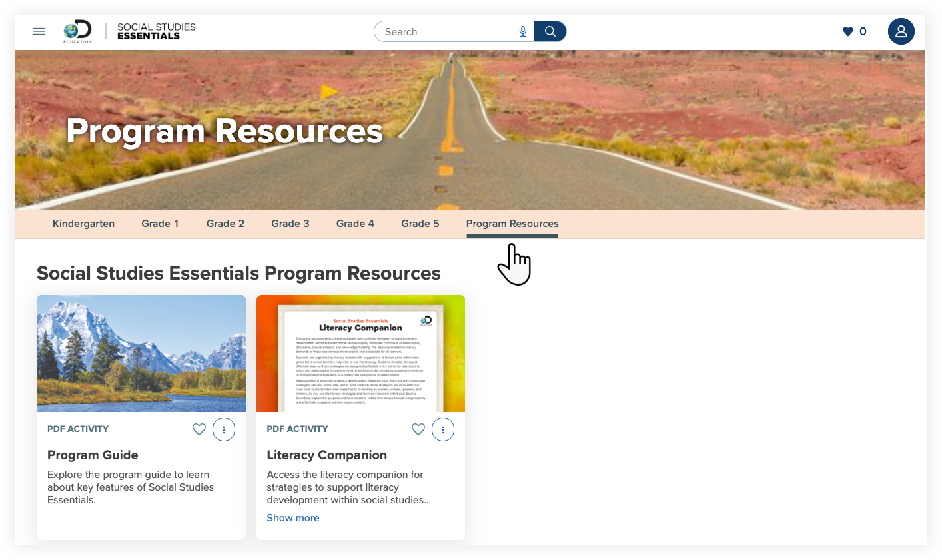
Task: Click the Program Guide card description
Action: (131, 487)
